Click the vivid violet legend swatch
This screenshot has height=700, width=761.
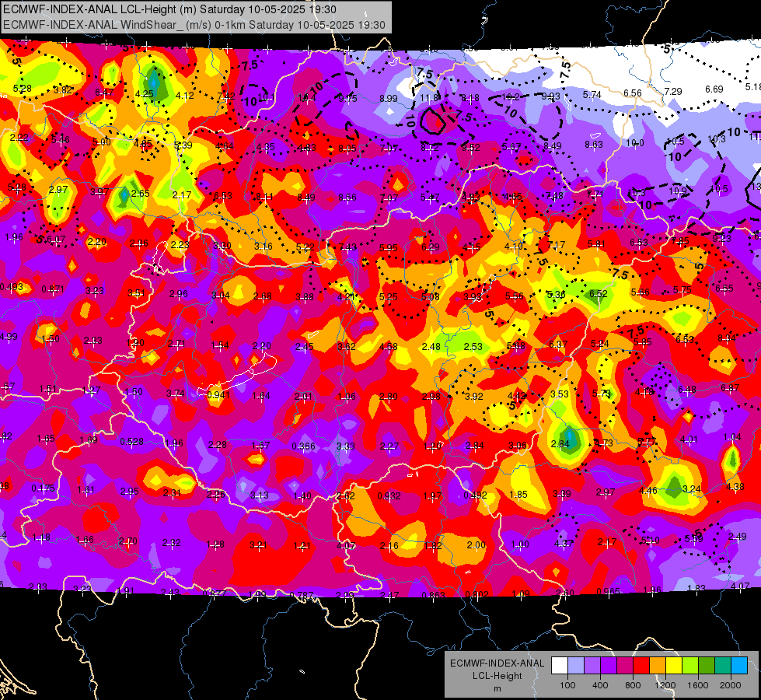pyautogui.click(x=609, y=666)
